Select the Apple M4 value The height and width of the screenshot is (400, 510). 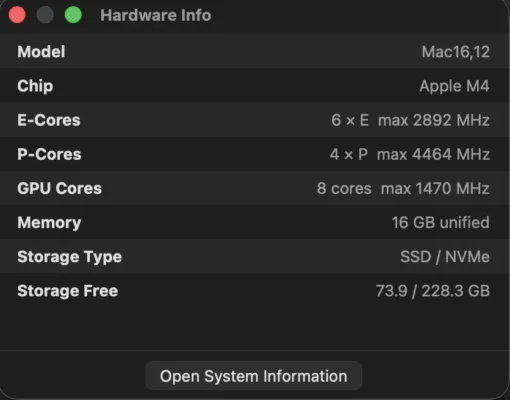pos(454,86)
